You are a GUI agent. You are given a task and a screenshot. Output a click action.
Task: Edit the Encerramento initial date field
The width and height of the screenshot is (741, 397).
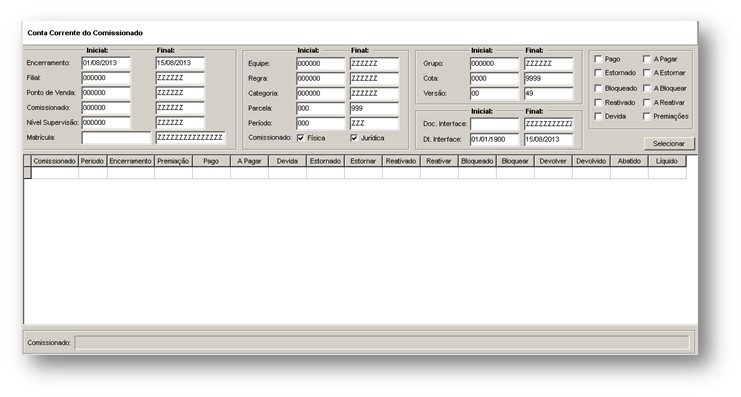pyautogui.click(x=106, y=63)
